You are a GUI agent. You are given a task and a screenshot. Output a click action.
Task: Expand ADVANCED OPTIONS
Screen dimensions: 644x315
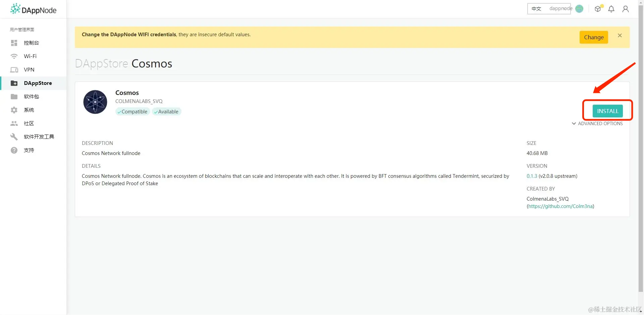[x=597, y=123]
